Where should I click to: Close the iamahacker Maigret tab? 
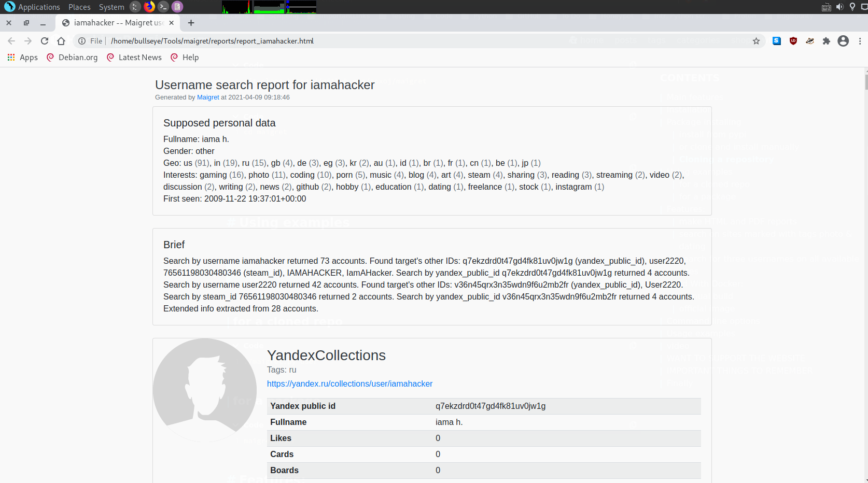pos(171,23)
